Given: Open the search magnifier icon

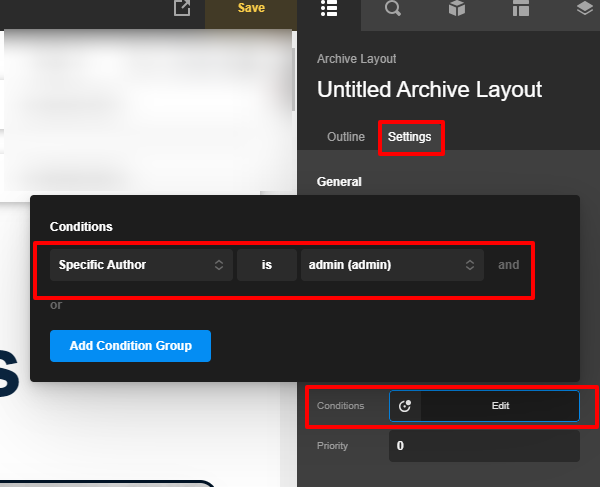Looking at the screenshot, I should click(393, 8).
